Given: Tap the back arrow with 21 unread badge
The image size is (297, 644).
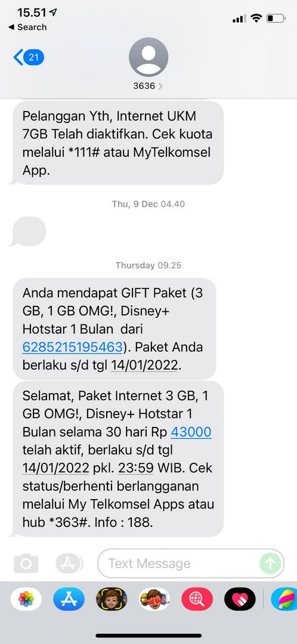Looking at the screenshot, I should coord(29,57).
